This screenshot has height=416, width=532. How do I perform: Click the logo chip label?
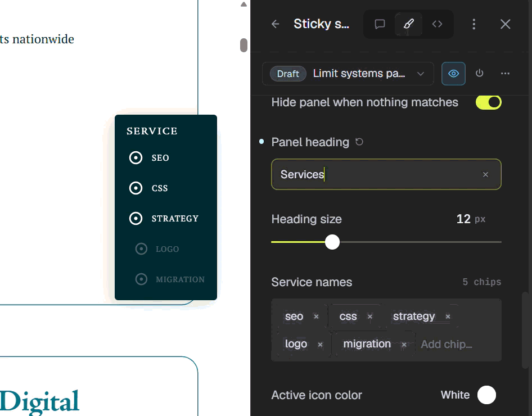click(x=296, y=344)
